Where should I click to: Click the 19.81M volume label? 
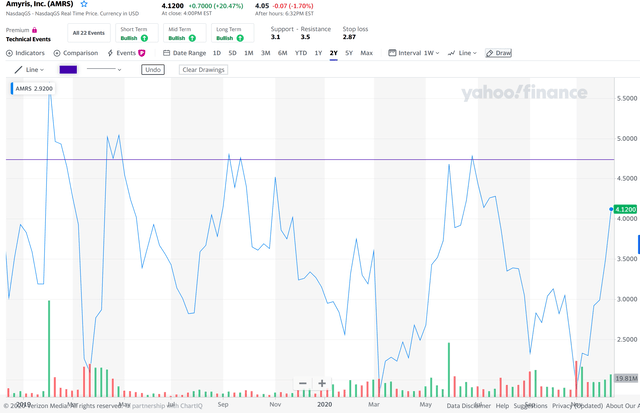[x=626, y=379]
